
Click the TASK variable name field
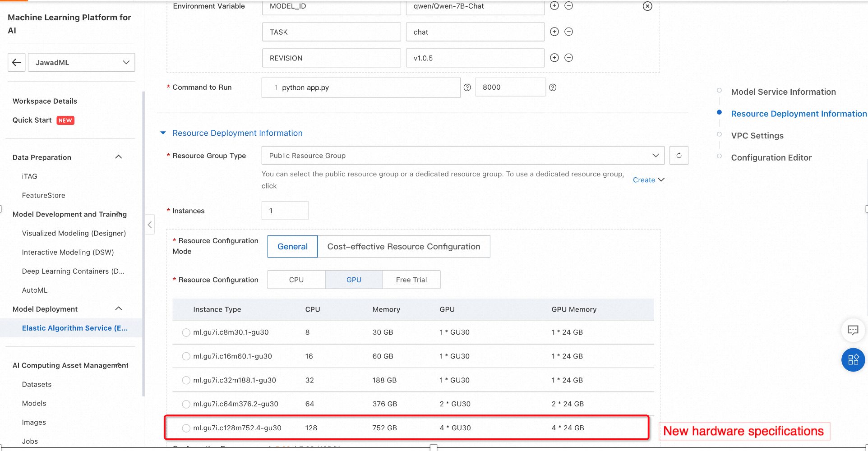tap(332, 32)
